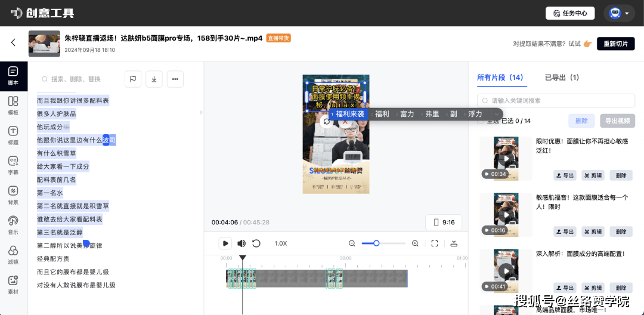Screen dimensions: 644x315
Task: Play the 00:41 clip thumbnail
Action: click(506, 271)
